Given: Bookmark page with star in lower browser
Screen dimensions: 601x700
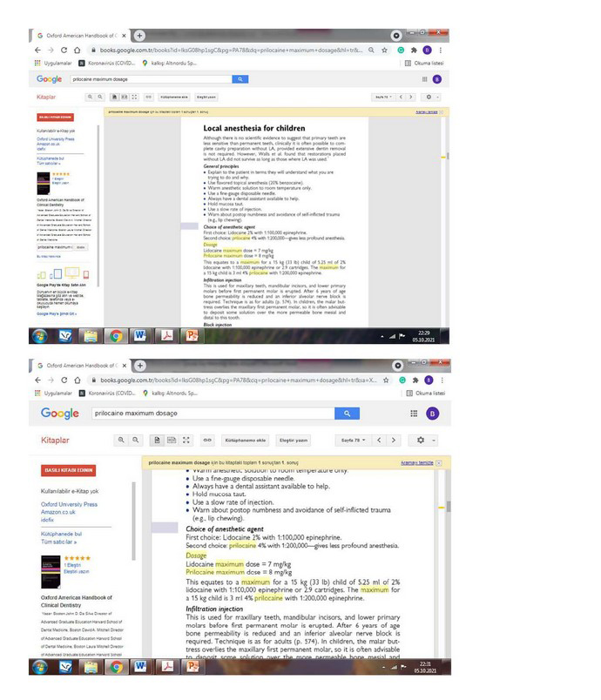Looking at the screenshot, I should coord(386,380).
